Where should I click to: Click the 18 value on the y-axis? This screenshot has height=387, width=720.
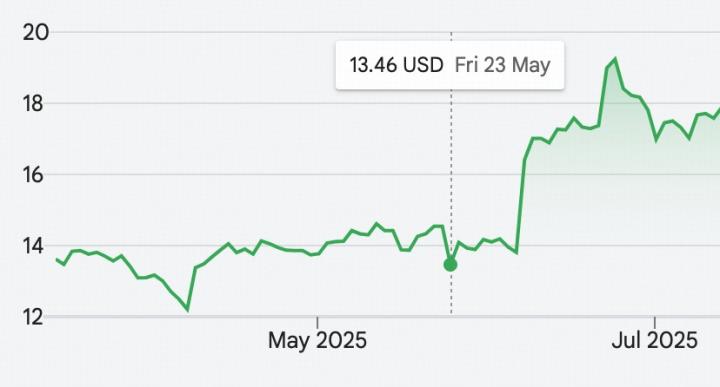(33, 104)
